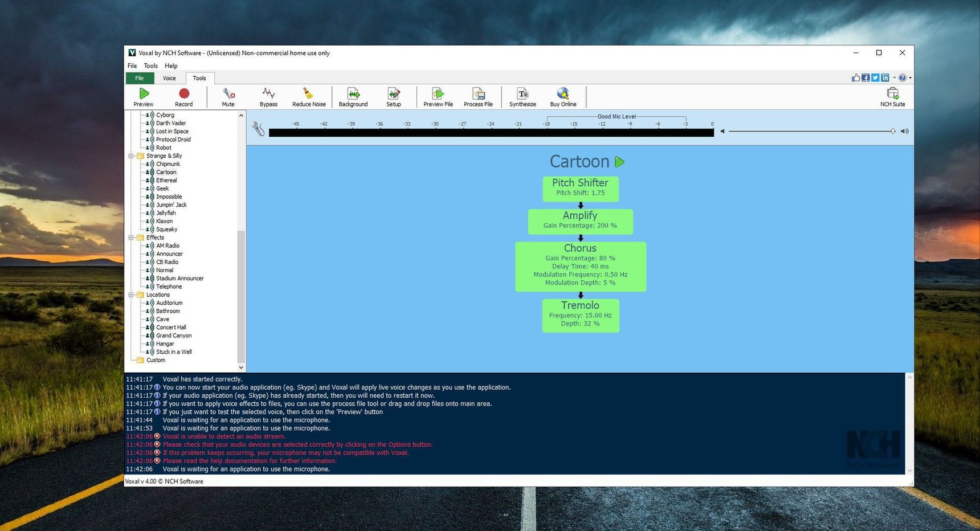
Task: Select the Robot voice
Action: point(164,148)
